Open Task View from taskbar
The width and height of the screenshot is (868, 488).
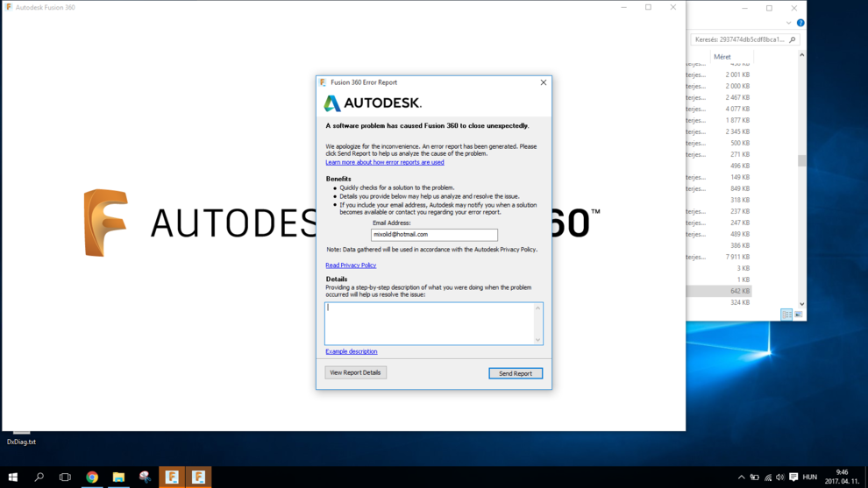66,477
